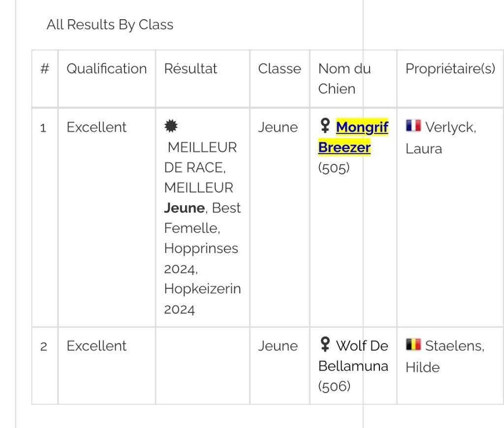Click the Classe column header
The height and width of the screenshot is (428, 504).
point(279,68)
